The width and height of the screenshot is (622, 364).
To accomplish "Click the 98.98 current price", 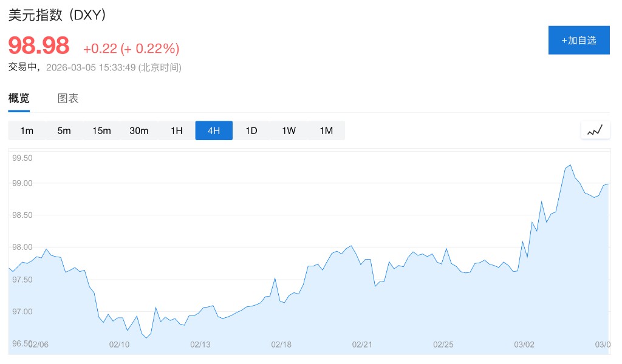I will tap(39, 46).
